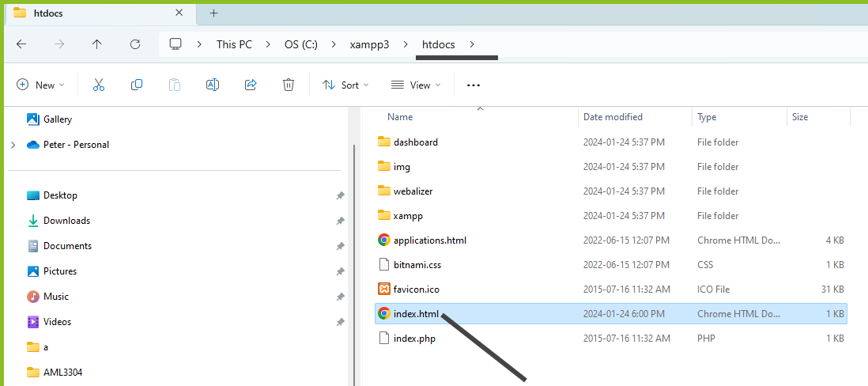The width and height of the screenshot is (868, 386).
Task: Select folder a in navigation pane
Action: (46, 347)
